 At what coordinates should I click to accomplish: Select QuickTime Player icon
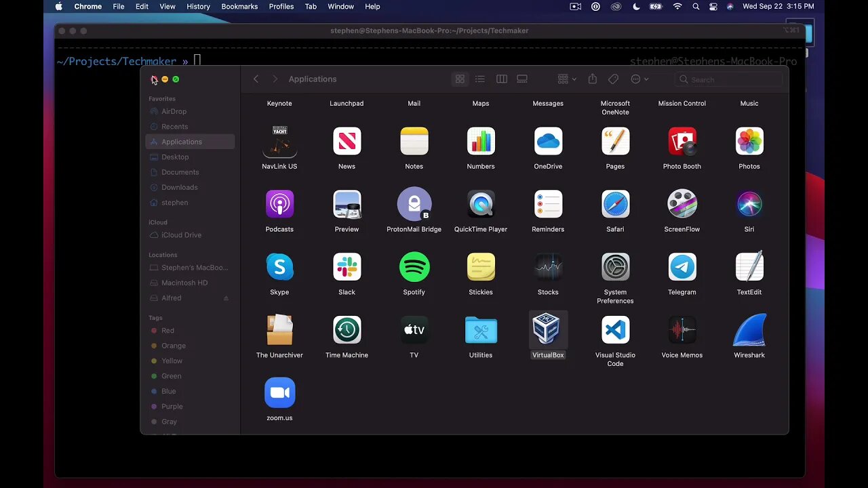481,204
